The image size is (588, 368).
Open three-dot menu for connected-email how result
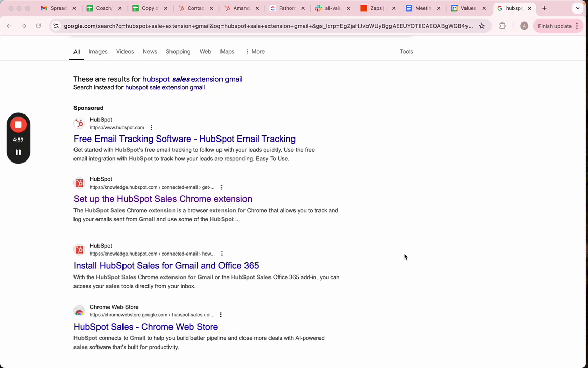click(x=222, y=254)
